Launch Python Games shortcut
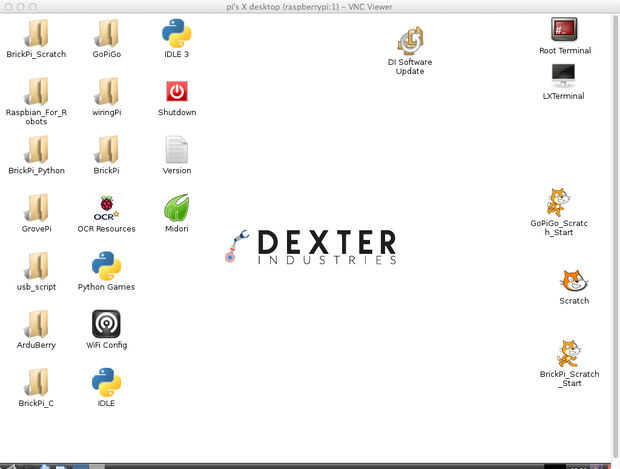This screenshot has height=469, width=620. 106,266
